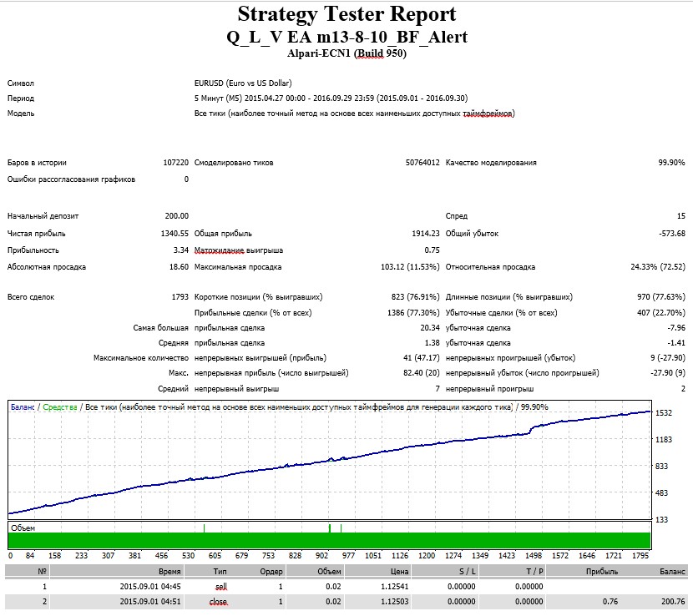This screenshot has width=693, height=616.
Task: Click long positions value 970 (77.63%)
Action: [661, 297]
